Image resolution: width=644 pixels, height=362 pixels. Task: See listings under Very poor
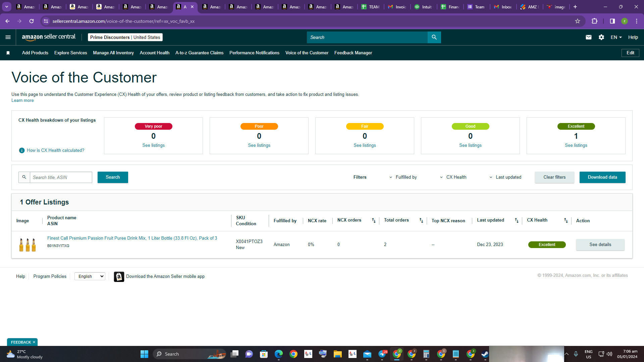(x=154, y=145)
